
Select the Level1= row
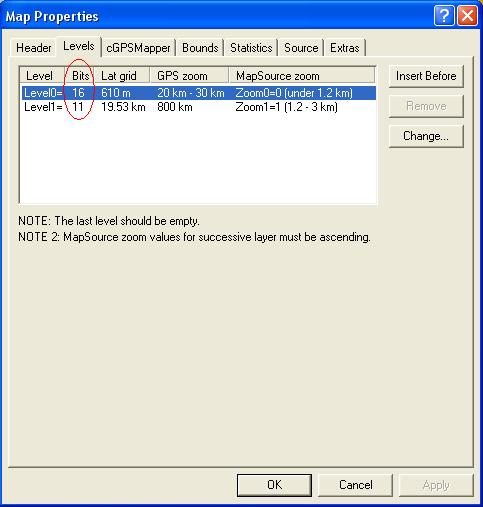[x=199, y=107]
